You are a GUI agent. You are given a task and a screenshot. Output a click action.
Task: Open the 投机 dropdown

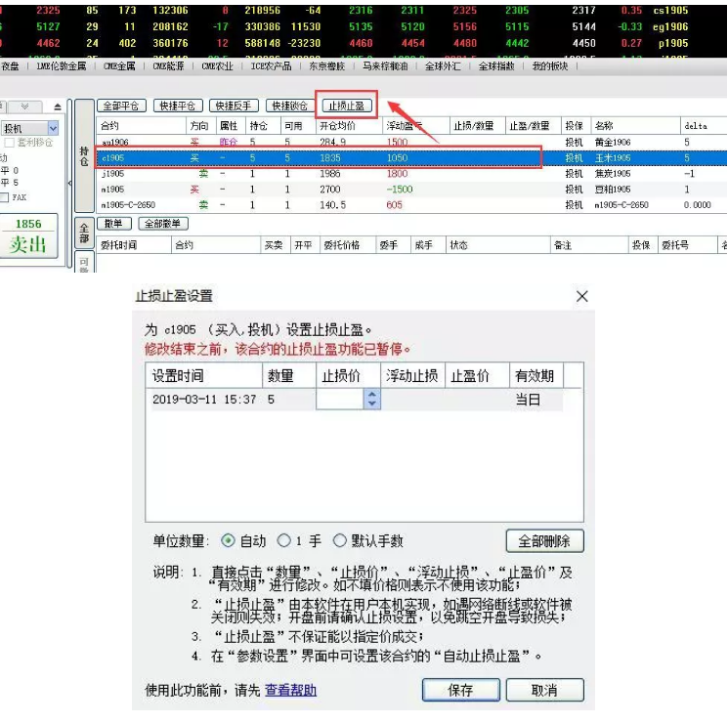[x=53, y=128]
